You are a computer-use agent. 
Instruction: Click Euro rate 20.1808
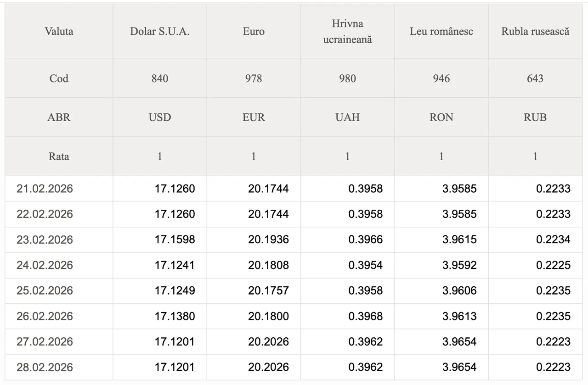[x=268, y=265]
